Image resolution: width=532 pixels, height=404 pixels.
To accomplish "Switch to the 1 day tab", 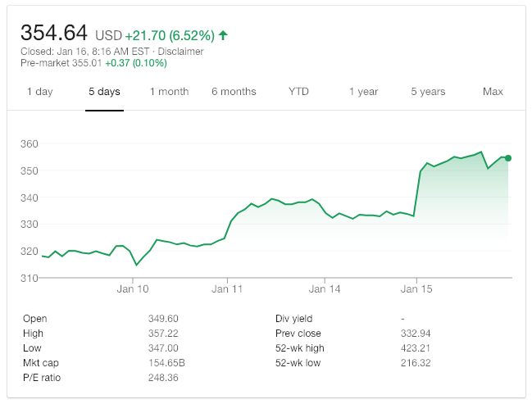I will [39, 92].
